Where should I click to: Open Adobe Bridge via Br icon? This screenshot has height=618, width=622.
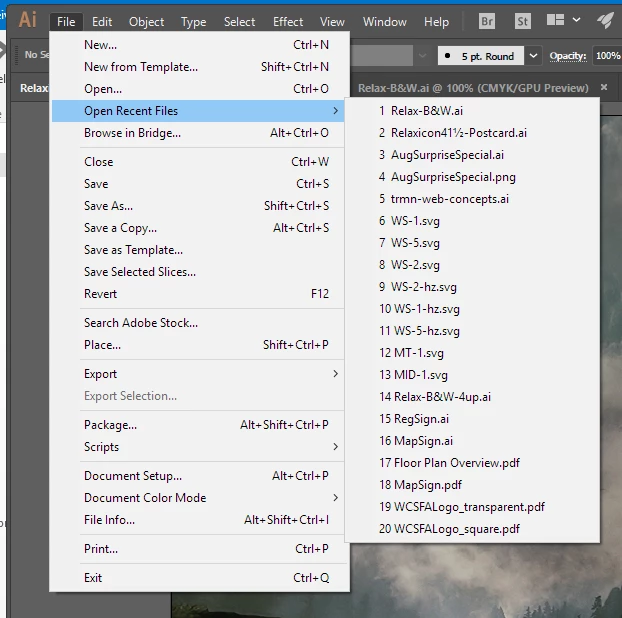(487, 21)
